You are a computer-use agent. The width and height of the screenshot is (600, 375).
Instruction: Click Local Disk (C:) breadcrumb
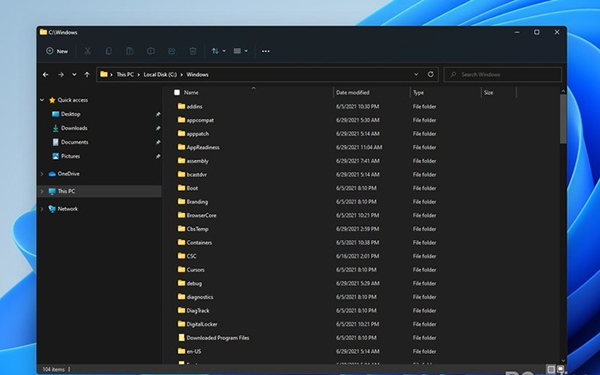(x=160, y=75)
